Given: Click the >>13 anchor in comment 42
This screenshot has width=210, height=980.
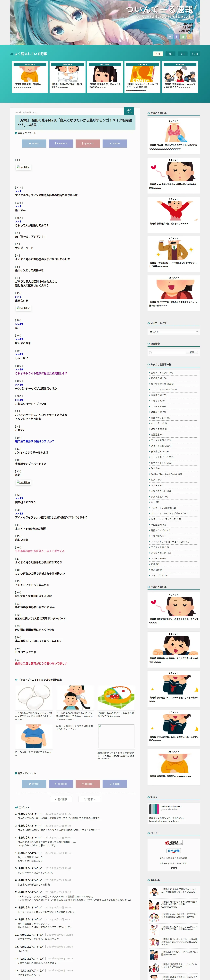Looking at the screenshot, I should pos(19,498).
